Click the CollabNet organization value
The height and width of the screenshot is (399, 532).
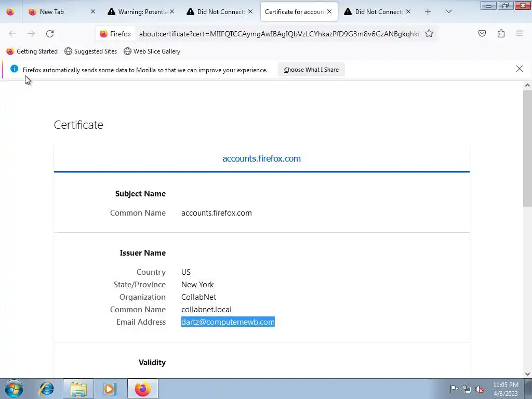click(x=198, y=297)
